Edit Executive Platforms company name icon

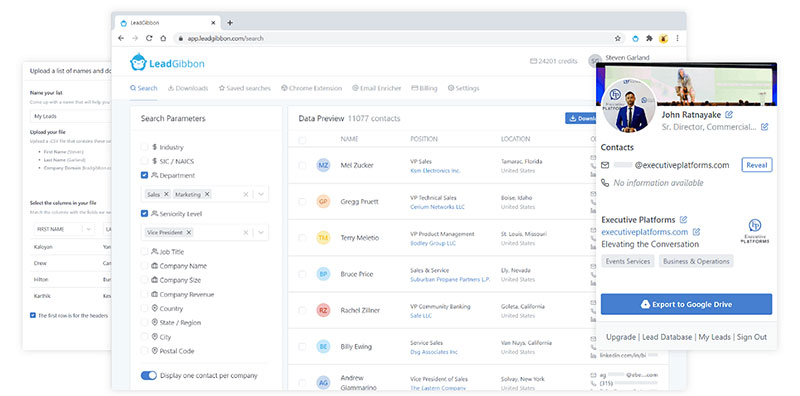683,219
